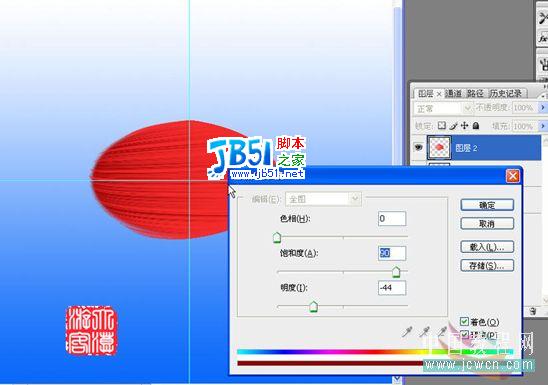Toggle lock transparent pixels icon
548x385 pixels.
pos(442,126)
